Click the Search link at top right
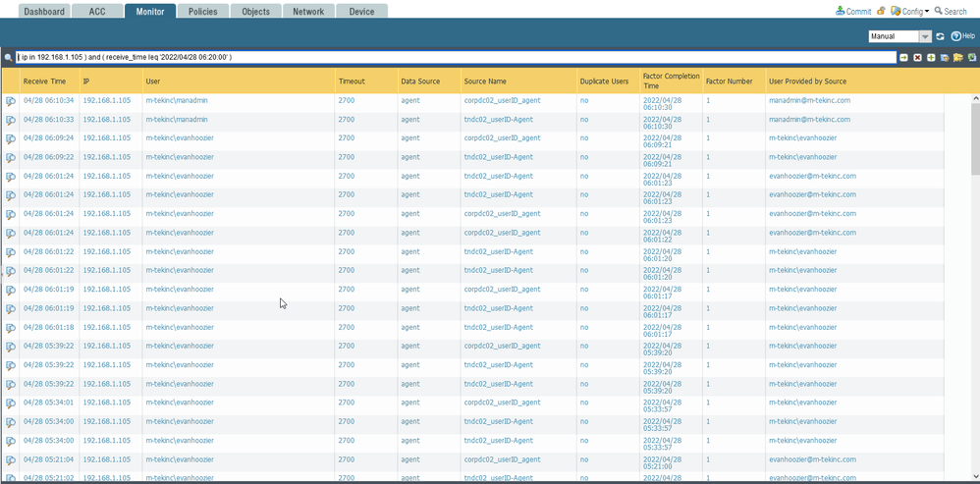 951,12
